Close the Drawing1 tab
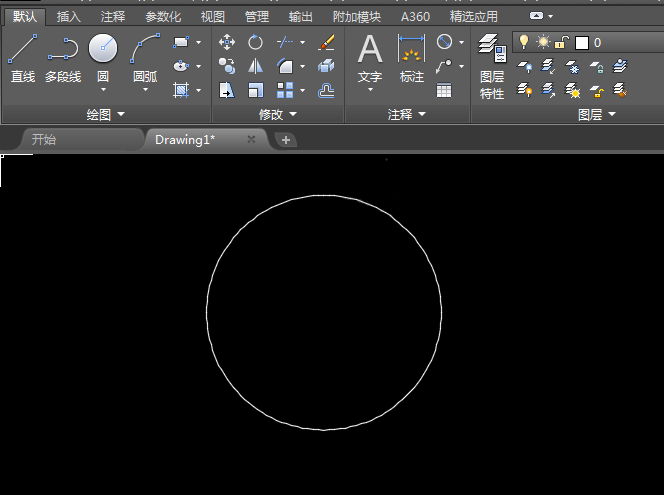 coord(251,140)
